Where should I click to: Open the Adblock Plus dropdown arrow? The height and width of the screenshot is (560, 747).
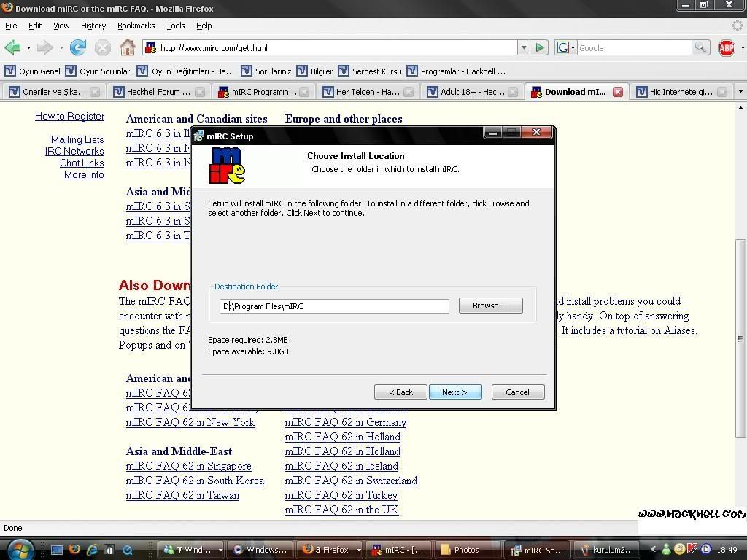tap(742, 47)
